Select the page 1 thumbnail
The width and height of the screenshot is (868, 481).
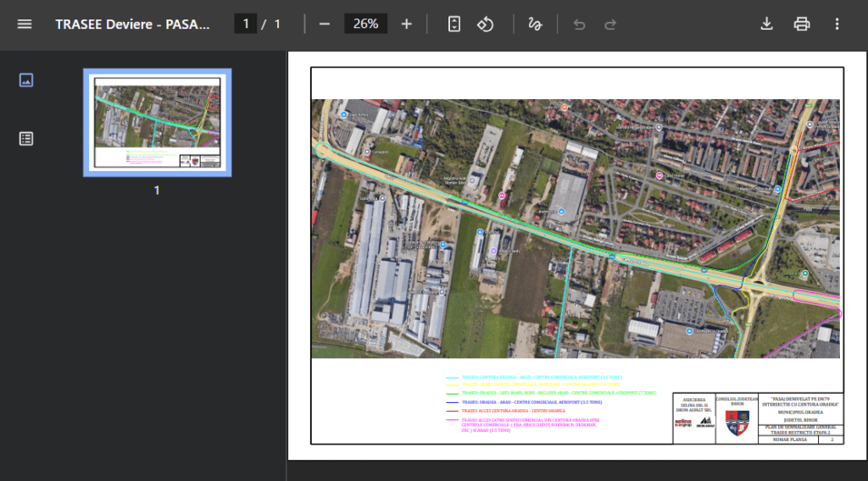[157, 123]
